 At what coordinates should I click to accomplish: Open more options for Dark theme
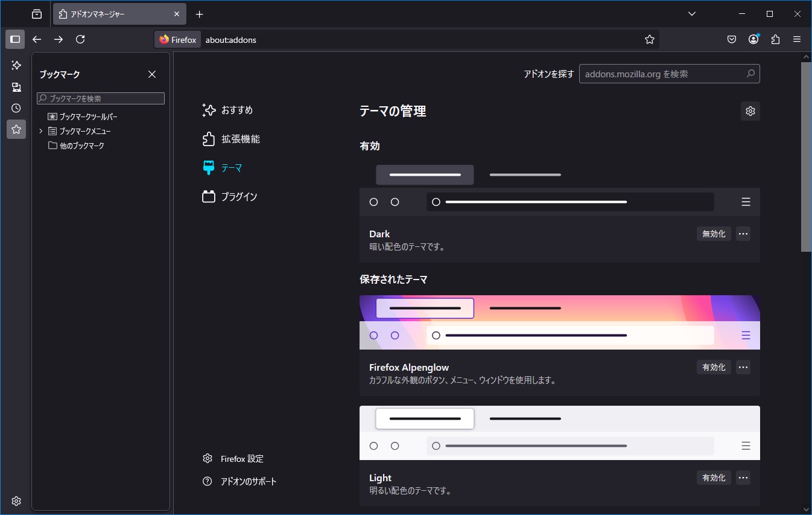point(743,234)
